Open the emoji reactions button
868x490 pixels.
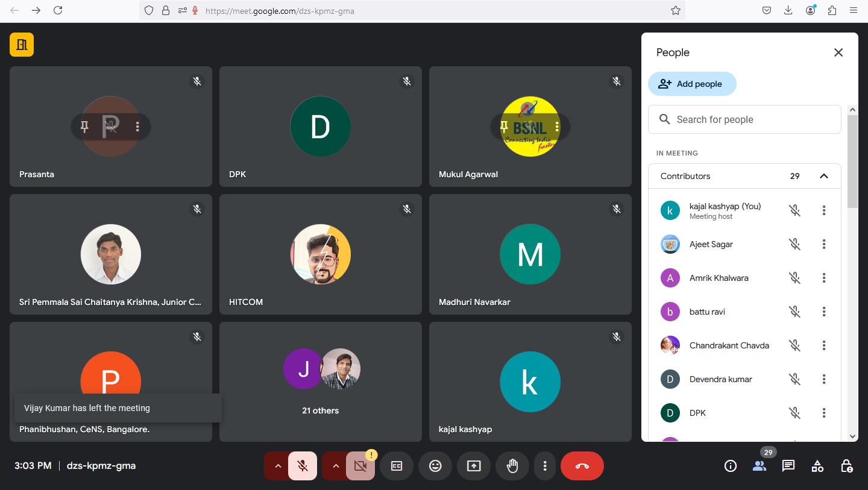pos(435,466)
